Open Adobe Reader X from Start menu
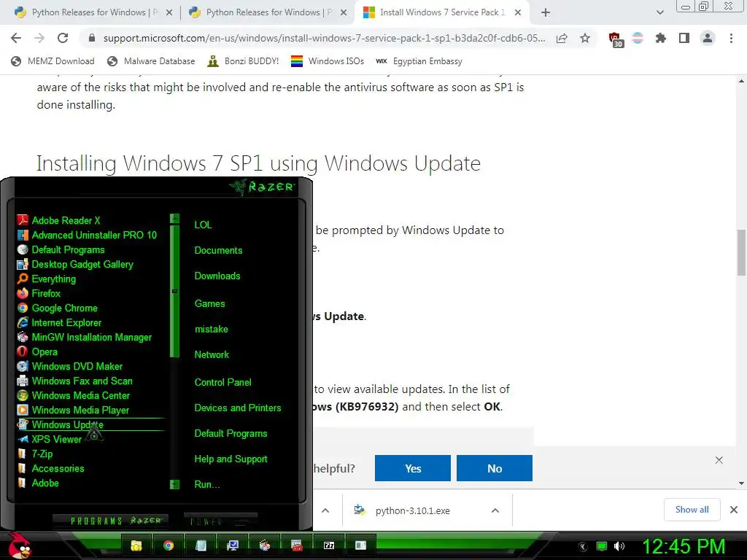This screenshot has width=747, height=560. [59, 220]
